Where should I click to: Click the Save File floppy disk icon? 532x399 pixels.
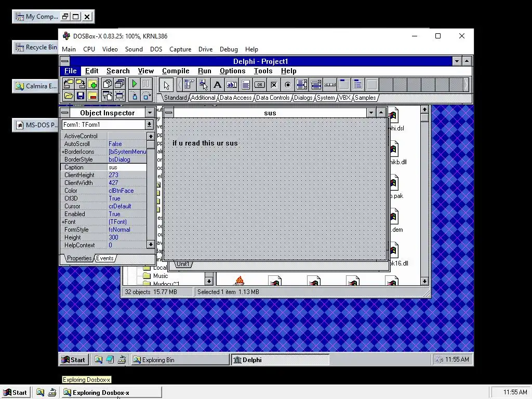(81, 96)
